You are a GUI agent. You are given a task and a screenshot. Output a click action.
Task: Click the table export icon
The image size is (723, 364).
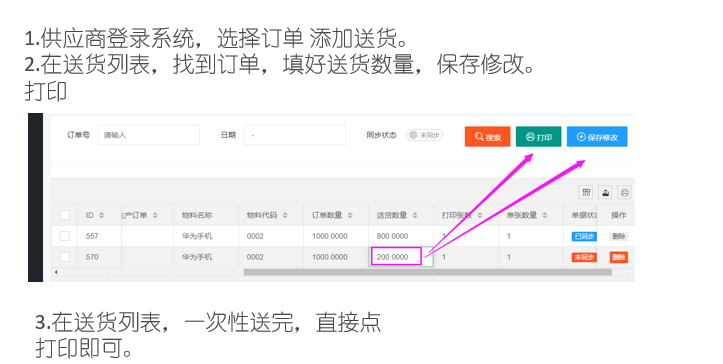(605, 192)
